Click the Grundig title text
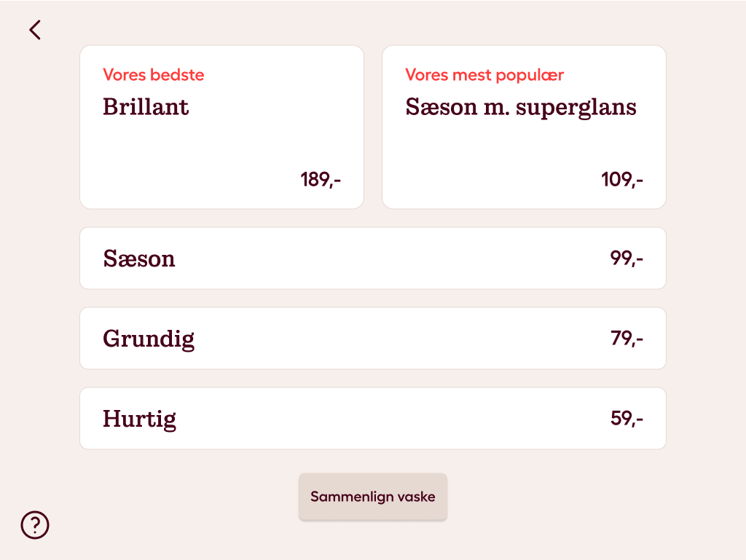The height and width of the screenshot is (560, 746). click(x=149, y=339)
